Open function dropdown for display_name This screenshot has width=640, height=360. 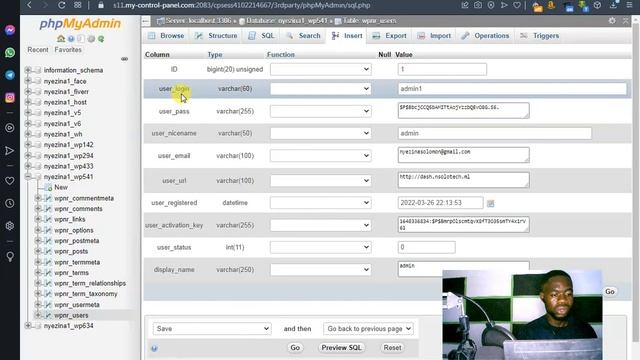pyautogui.click(x=320, y=269)
